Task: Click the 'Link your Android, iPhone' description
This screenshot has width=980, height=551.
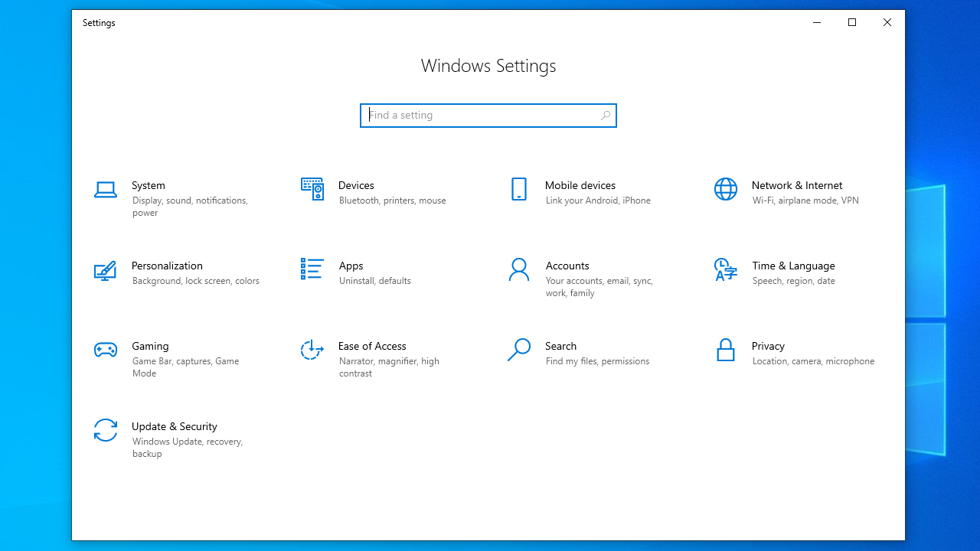Action: point(598,201)
